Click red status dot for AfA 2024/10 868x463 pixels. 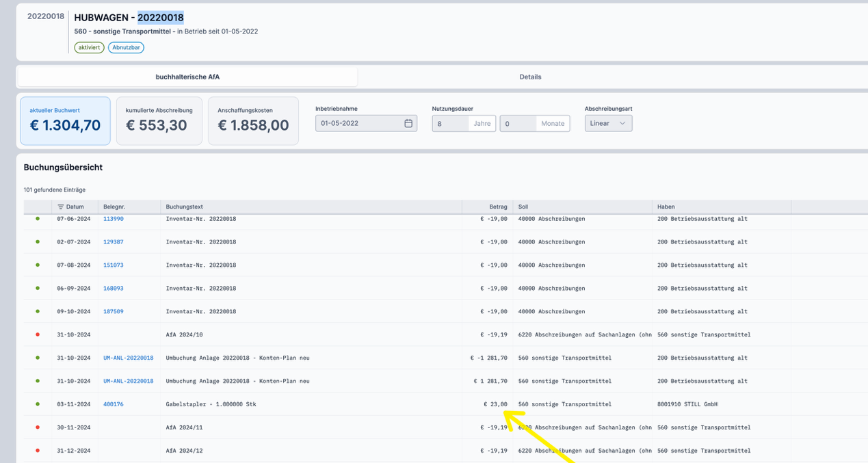click(38, 334)
